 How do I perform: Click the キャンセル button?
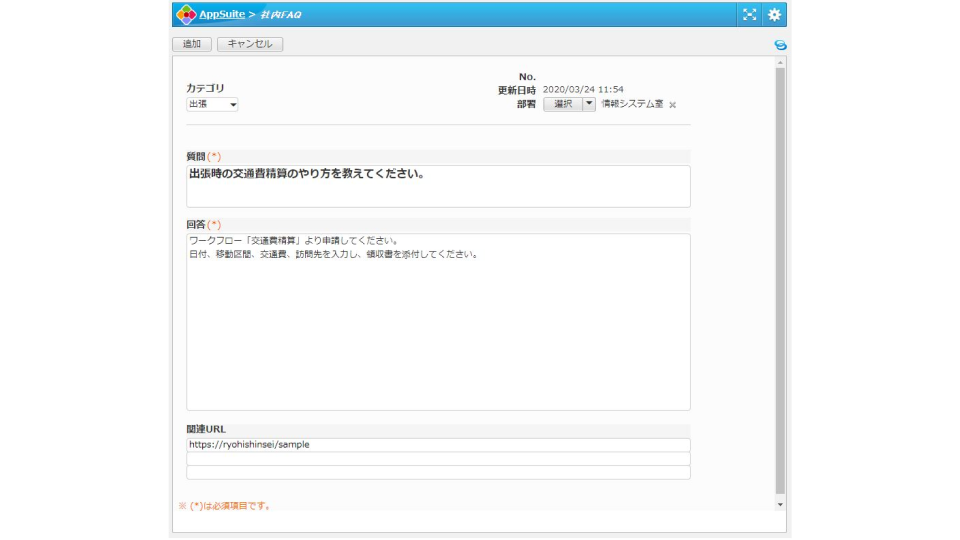[x=250, y=44]
